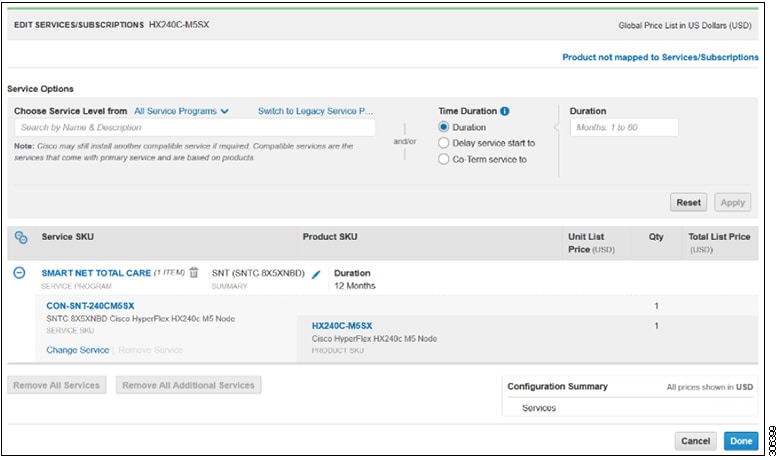Open the CON-SNT-240CM5SX service SKU link

click(x=90, y=306)
